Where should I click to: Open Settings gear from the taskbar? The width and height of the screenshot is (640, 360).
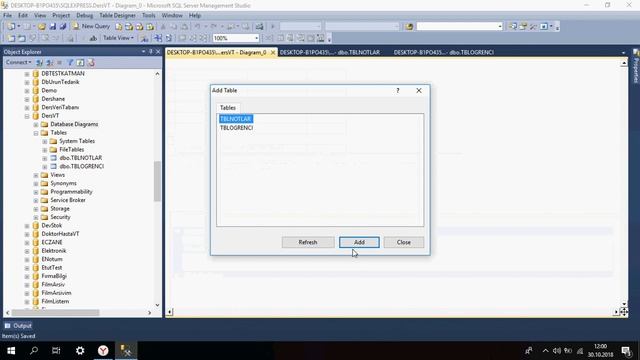coord(80,351)
